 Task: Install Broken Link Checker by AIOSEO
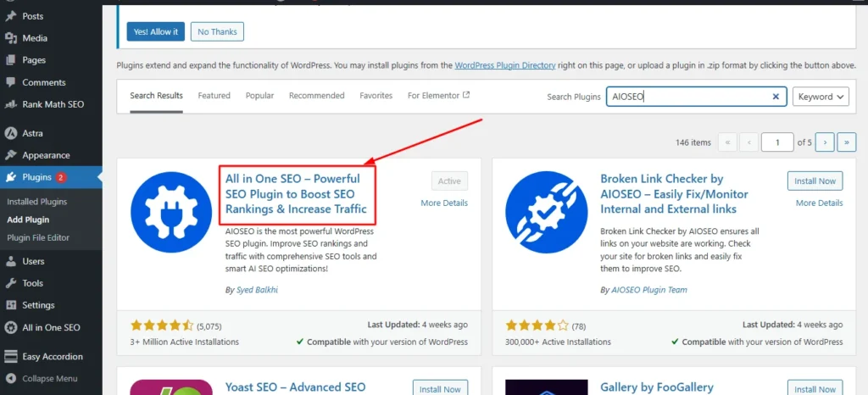[815, 181]
